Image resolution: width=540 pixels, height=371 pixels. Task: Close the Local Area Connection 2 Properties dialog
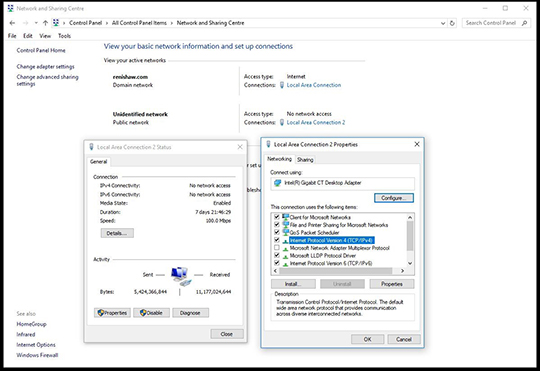[x=417, y=144]
